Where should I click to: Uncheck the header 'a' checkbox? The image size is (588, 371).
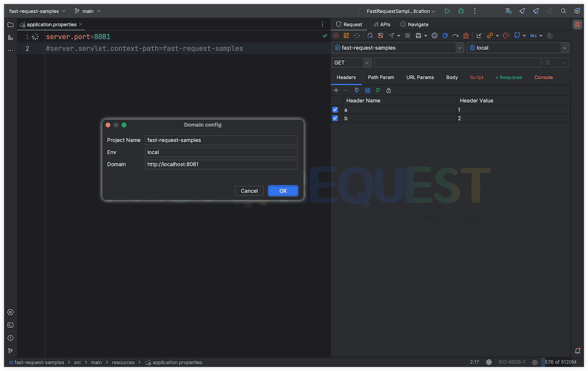(335, 110)
